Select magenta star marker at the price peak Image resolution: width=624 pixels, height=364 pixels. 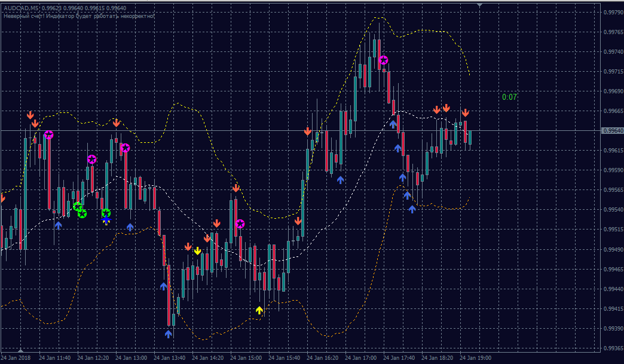[383, 60]
